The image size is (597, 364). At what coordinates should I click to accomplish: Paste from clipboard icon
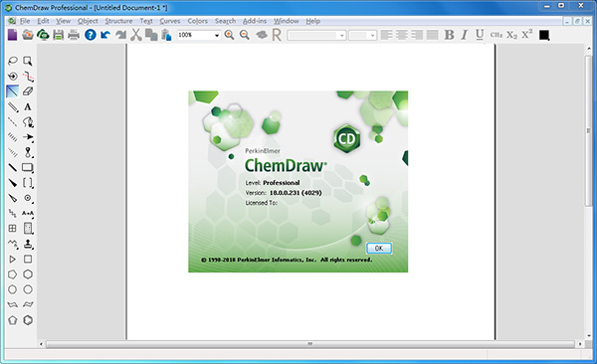166,35
